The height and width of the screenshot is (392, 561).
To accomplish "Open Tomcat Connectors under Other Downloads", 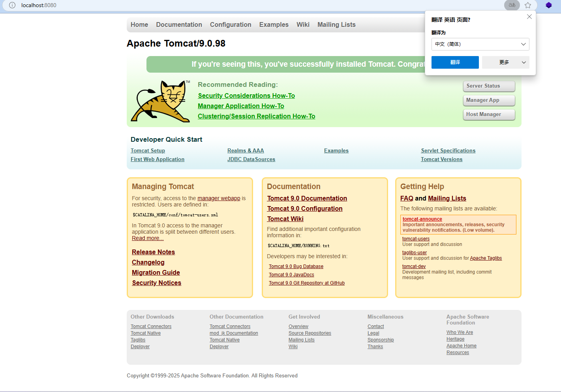I will tap(151, 326).
